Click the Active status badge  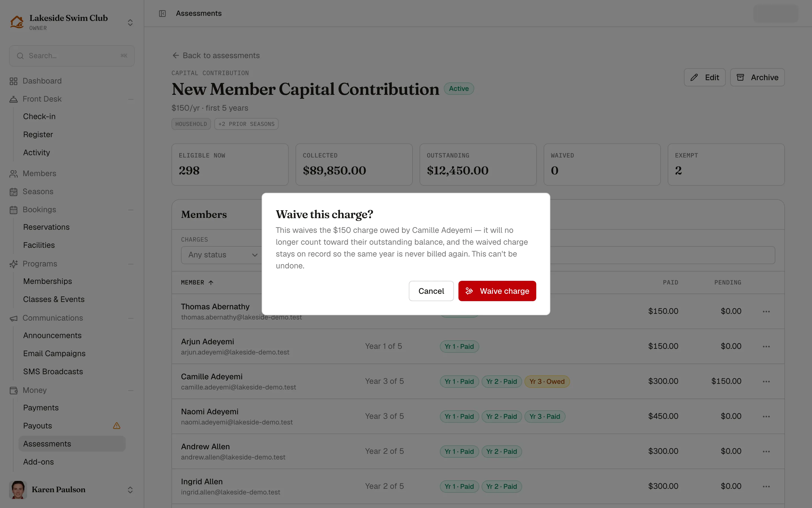click(x=459, y=89)
